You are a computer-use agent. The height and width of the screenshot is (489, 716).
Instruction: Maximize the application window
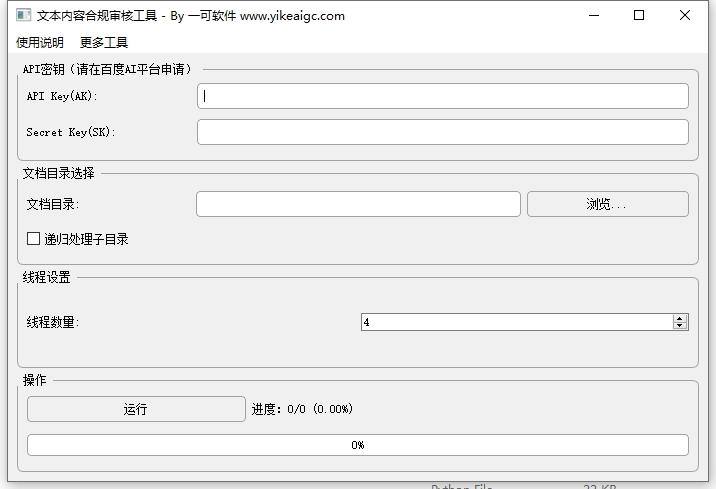(639, 16)
